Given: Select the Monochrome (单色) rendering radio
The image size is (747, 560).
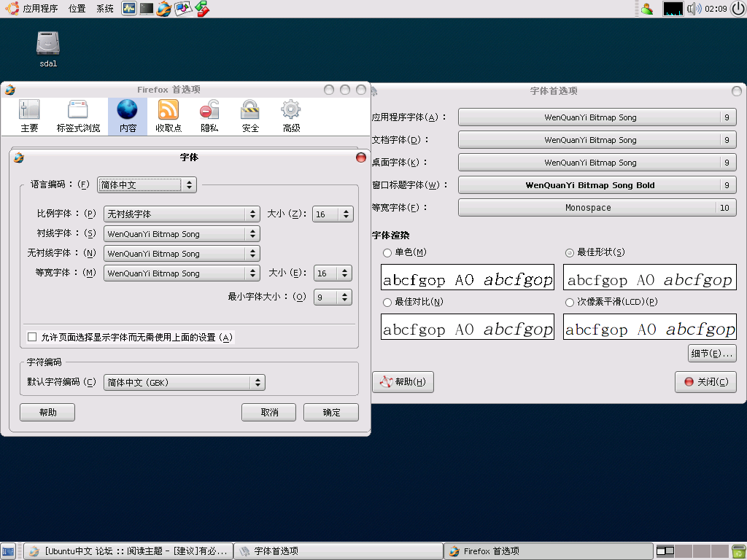Looking at the screenshot, I should tap(387, 253).
